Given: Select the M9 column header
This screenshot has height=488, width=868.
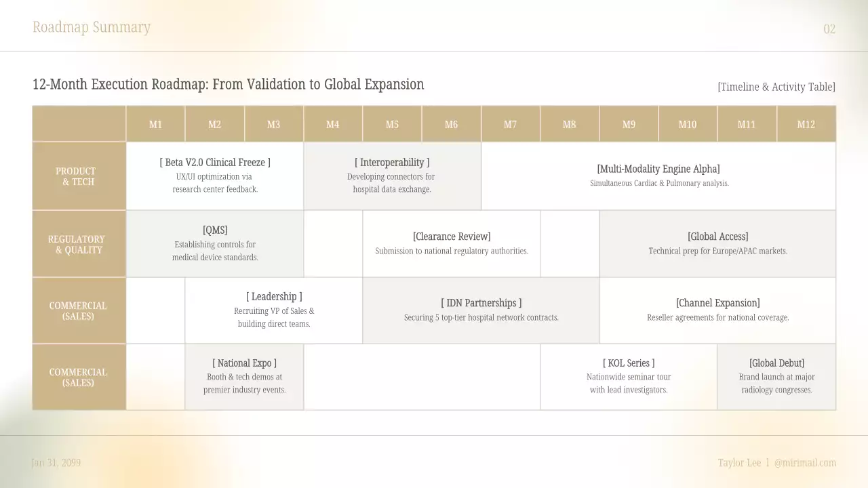Looking at the screenshot, I should [x=629, y=124].
